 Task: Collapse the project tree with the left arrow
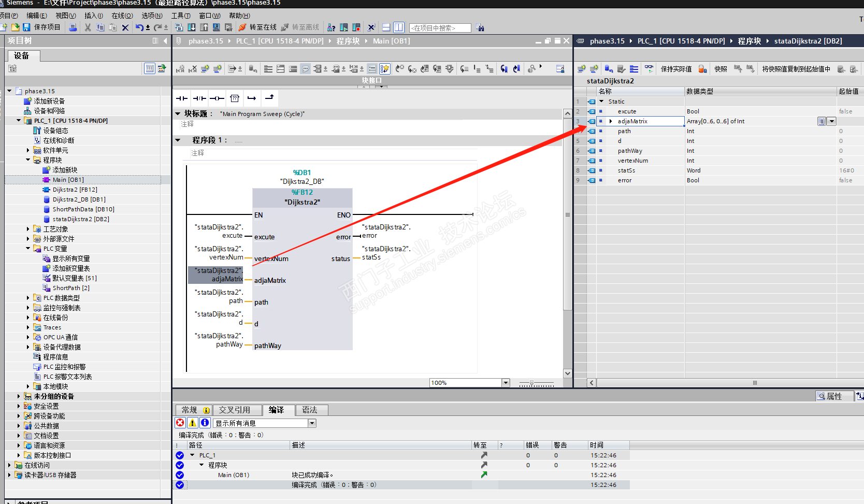pyautogui.click(x=165, y=41)
